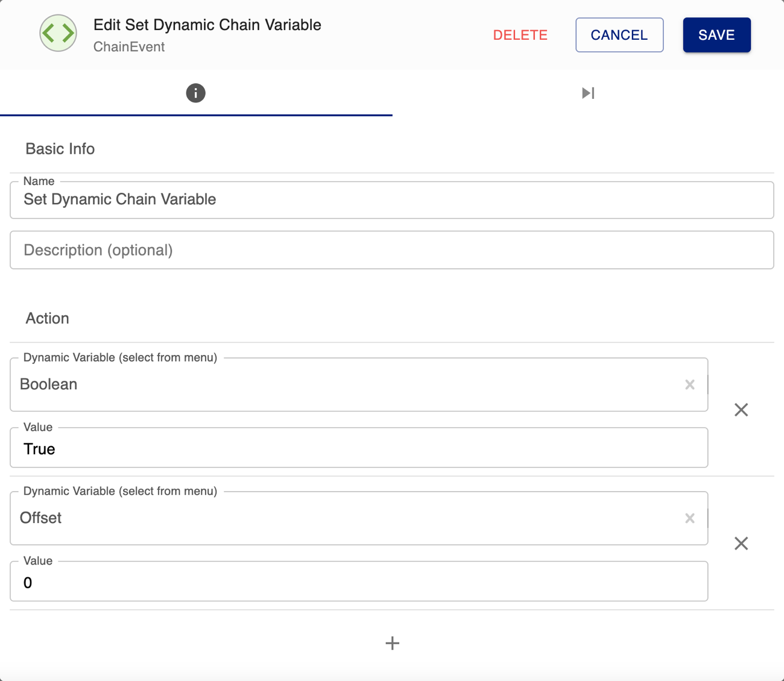
Task: Open the Offset dynamic variable dropdown
Action: coord(359,518)
